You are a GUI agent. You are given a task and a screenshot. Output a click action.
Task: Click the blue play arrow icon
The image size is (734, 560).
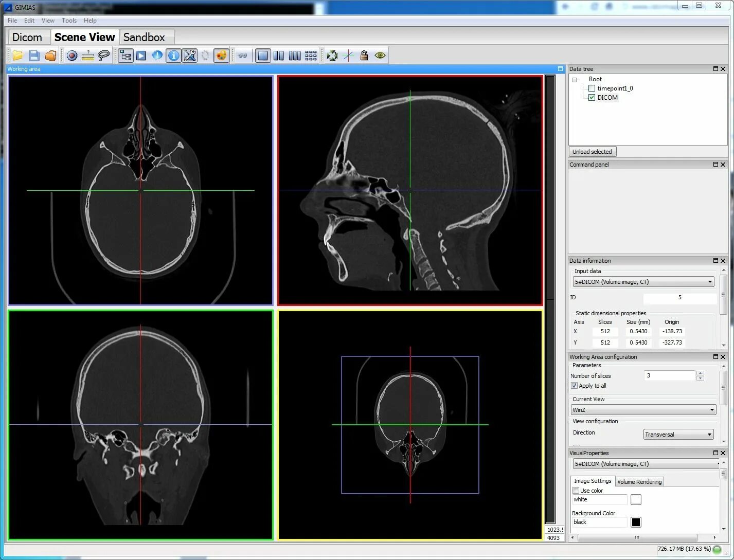tap(141, 56)
